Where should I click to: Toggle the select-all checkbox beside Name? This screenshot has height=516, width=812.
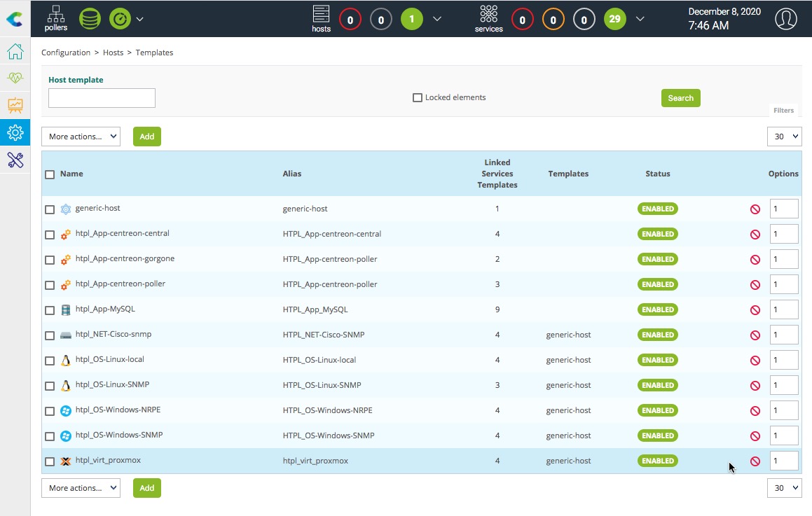pyautogui.click(x=50, y=174)
